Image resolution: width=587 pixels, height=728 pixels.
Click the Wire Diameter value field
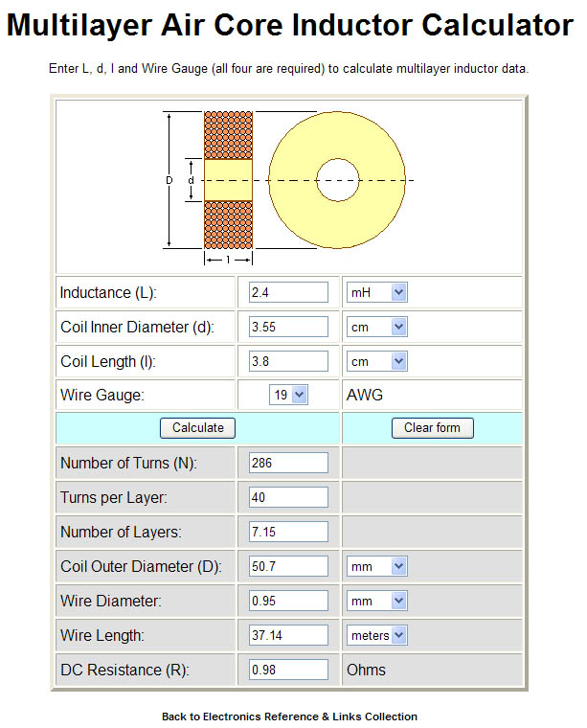coord(288,601)
